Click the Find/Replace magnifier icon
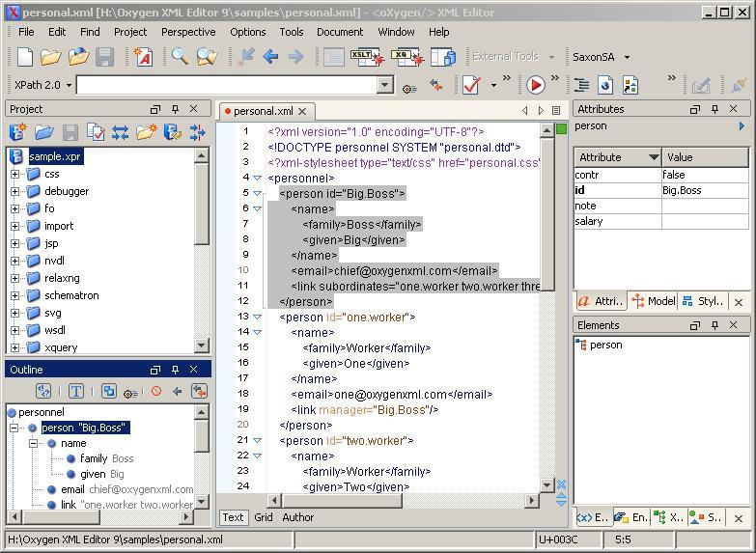This screenshot has width=756, height=553. pos(180,57)
